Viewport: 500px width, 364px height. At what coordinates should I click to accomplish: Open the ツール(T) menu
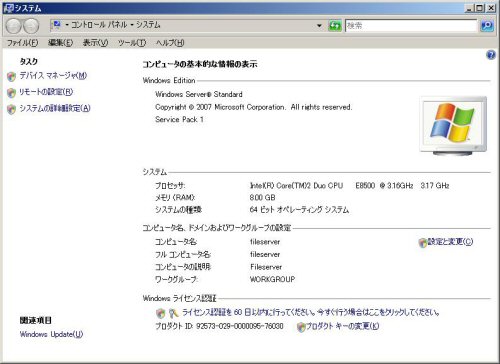(x=132, y=43)
